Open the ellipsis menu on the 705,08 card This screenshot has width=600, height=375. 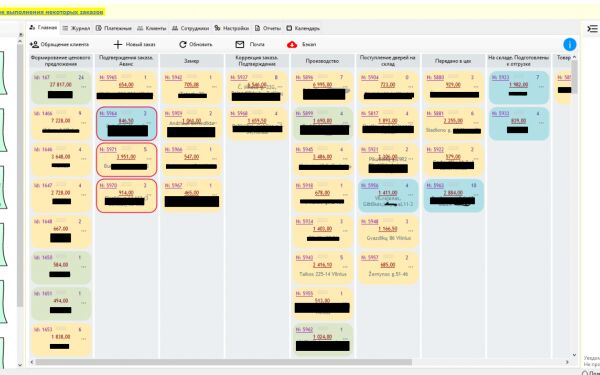[x=214, y=87]
